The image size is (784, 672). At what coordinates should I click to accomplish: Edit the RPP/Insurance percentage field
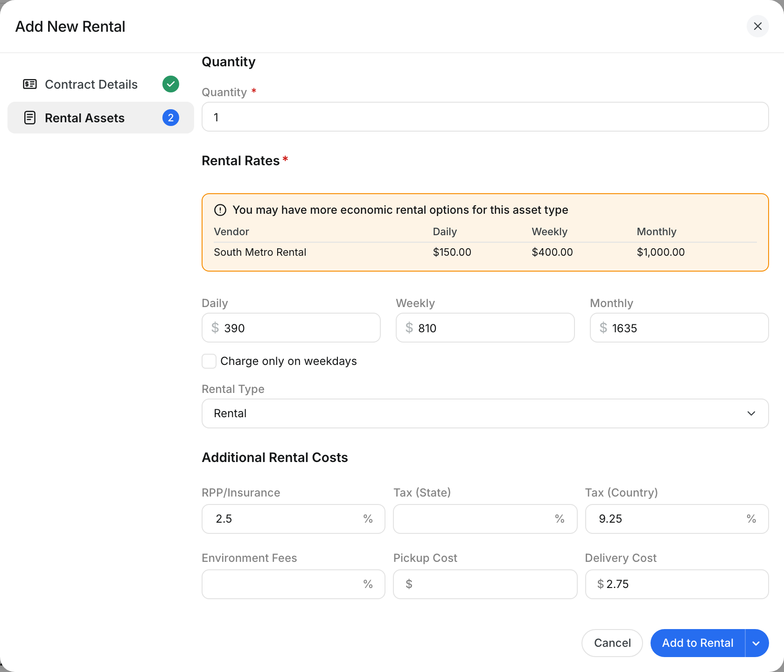[294, 519]
